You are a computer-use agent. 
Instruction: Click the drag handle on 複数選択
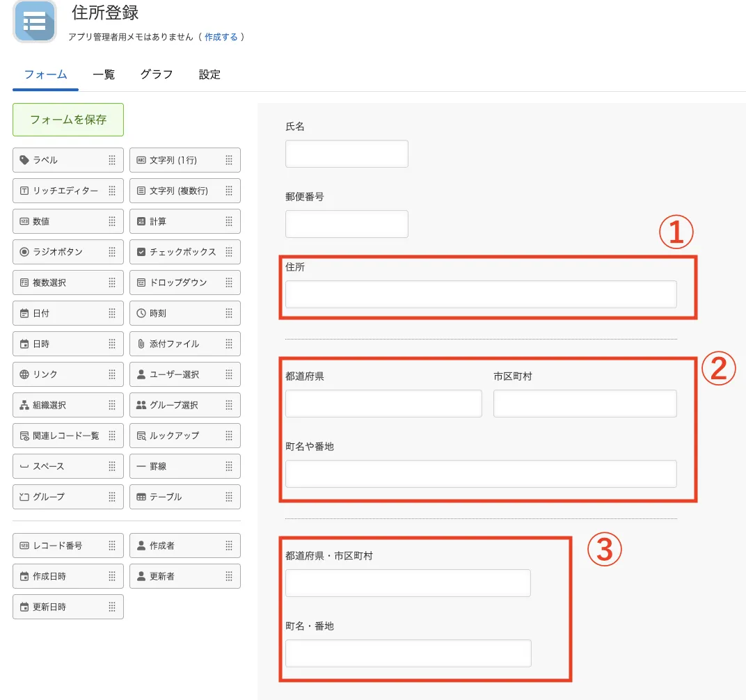pyautogui.click(x=112, y=283)
